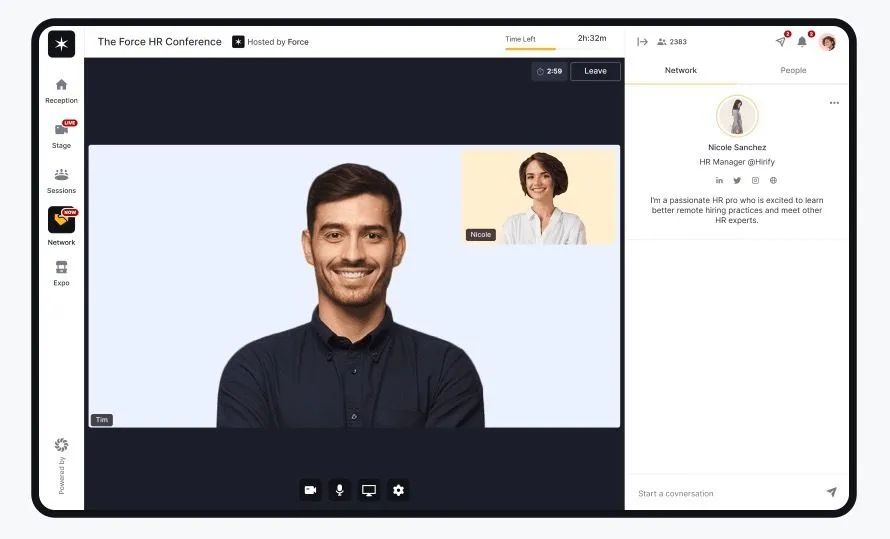The image size is (890, 539).
Task: Open messages via the paper plane icon in the header
Action: tap(781, 41)
